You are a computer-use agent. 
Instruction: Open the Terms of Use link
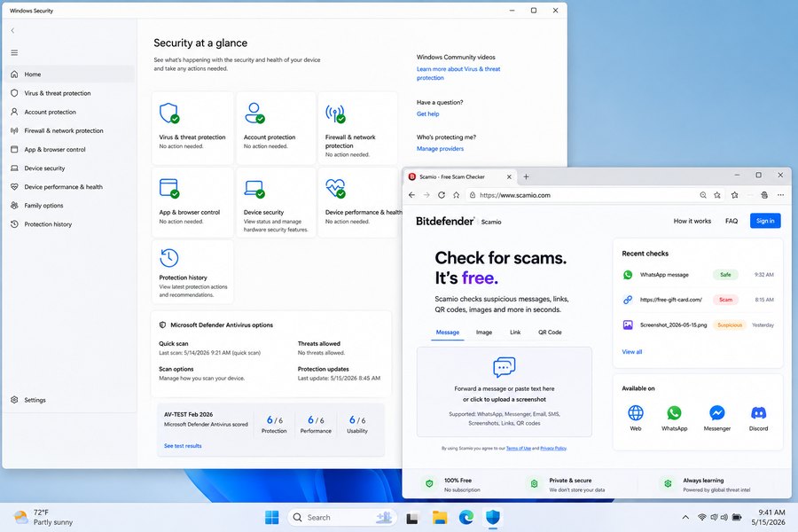[518, 449]
